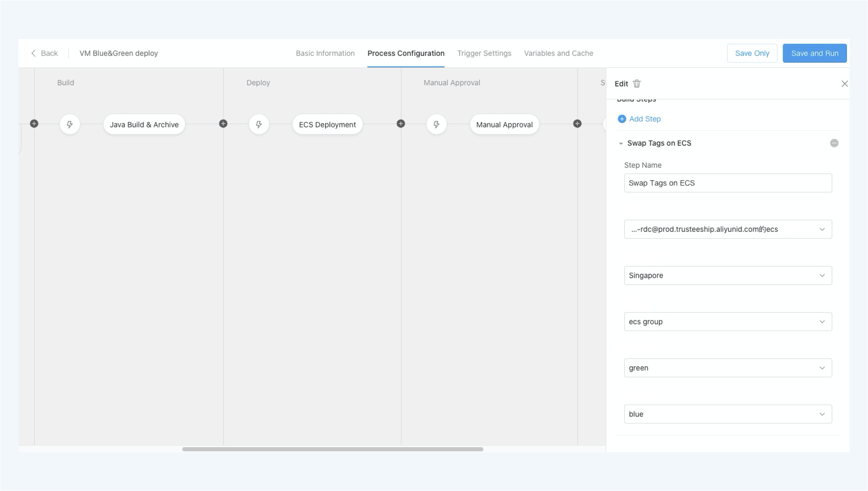Click plus icon after Manual Approval task

coord(577,124)
